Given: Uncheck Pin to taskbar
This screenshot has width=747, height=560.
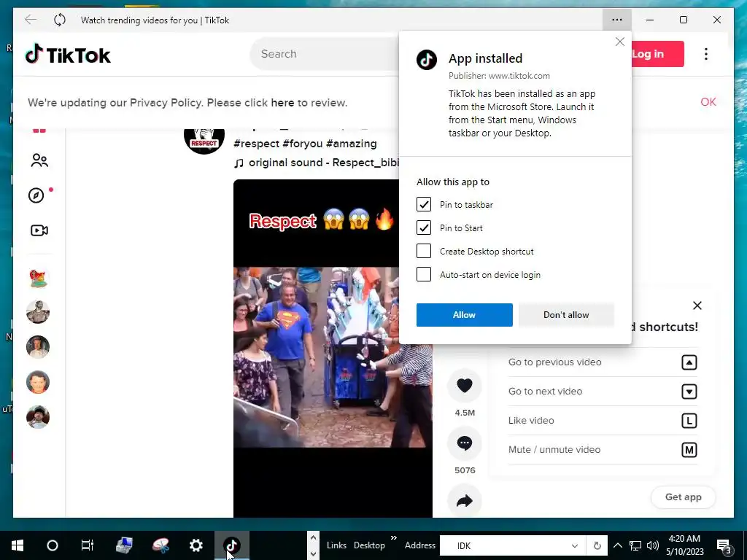Looking at the screenshot, I should [x=424, y=204].
